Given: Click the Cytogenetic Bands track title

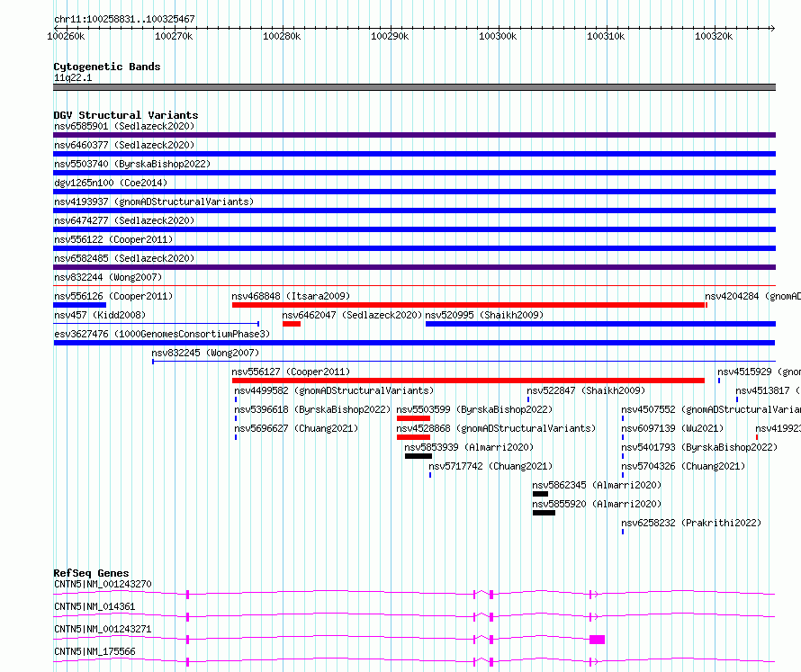Looking at the screenshot, I should tap(107, 67).
